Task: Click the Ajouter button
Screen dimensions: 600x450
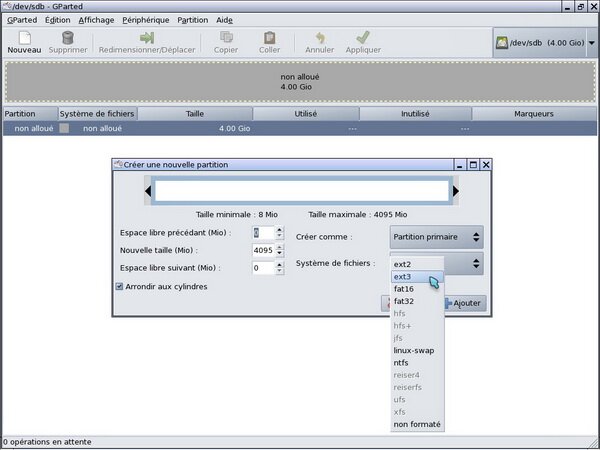Action: click(465, 303)
